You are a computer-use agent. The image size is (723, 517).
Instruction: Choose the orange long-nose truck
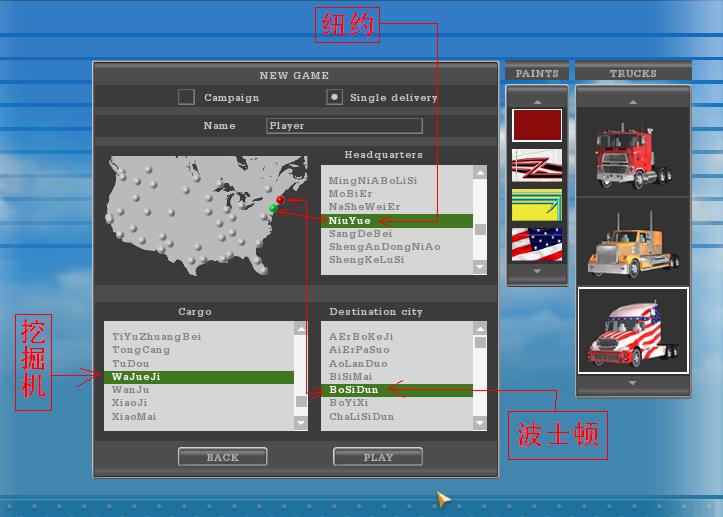632,244
